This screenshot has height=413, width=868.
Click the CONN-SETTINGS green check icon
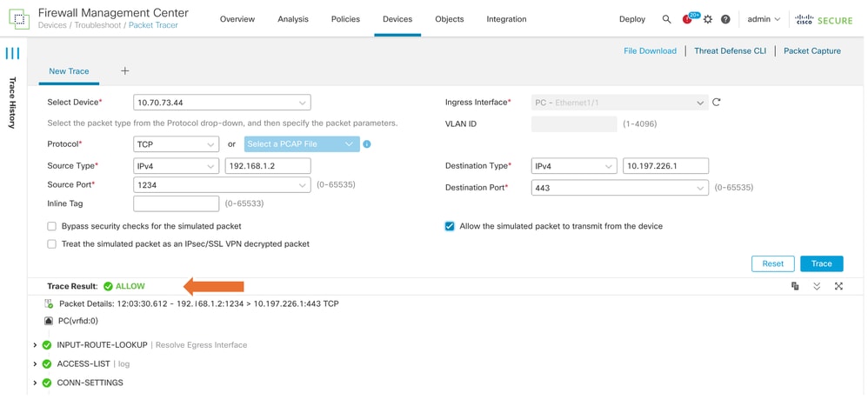(47, 383)
